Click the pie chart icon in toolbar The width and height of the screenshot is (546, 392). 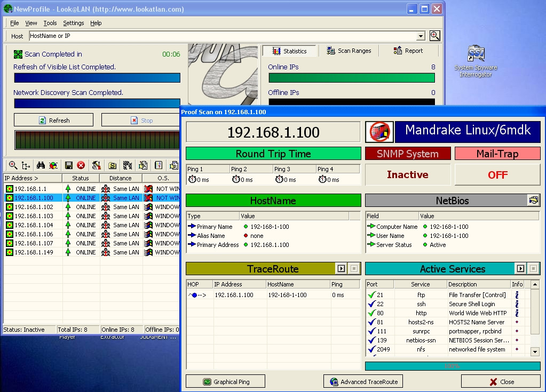53,165
